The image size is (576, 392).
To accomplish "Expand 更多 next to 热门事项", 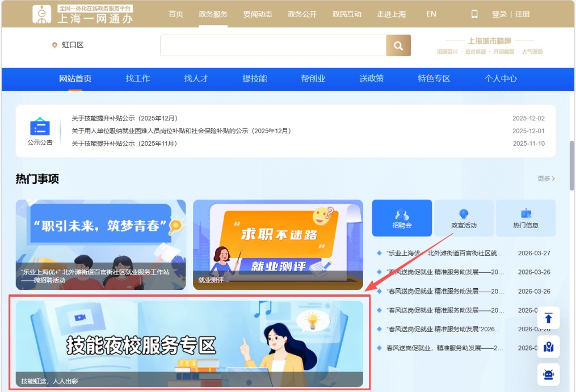I will (546, 179).
